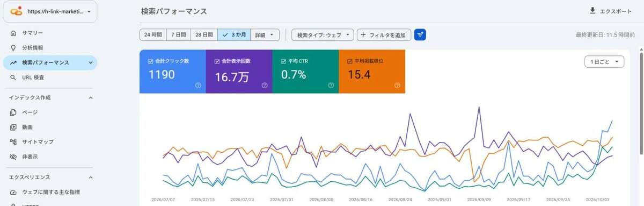Toggle the 平均掲載順位 checkbox

350,61
